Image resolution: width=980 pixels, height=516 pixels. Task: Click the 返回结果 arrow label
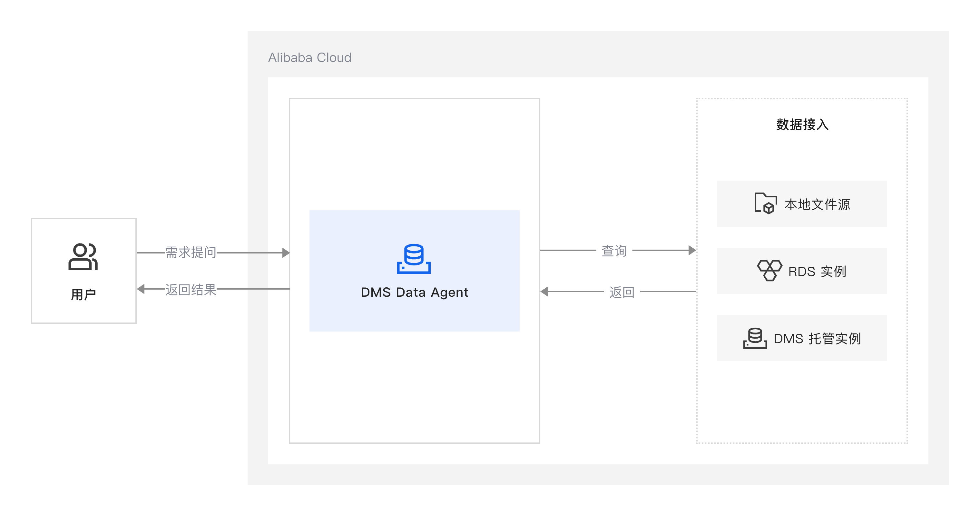191,290
